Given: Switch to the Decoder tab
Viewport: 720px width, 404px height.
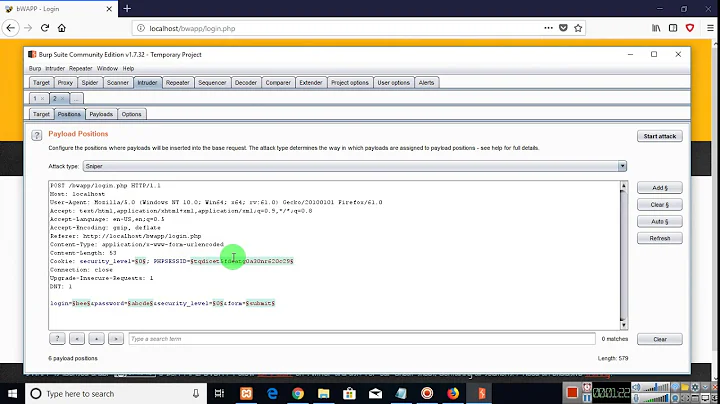Looking at the screenshot, I should [246, 83].
